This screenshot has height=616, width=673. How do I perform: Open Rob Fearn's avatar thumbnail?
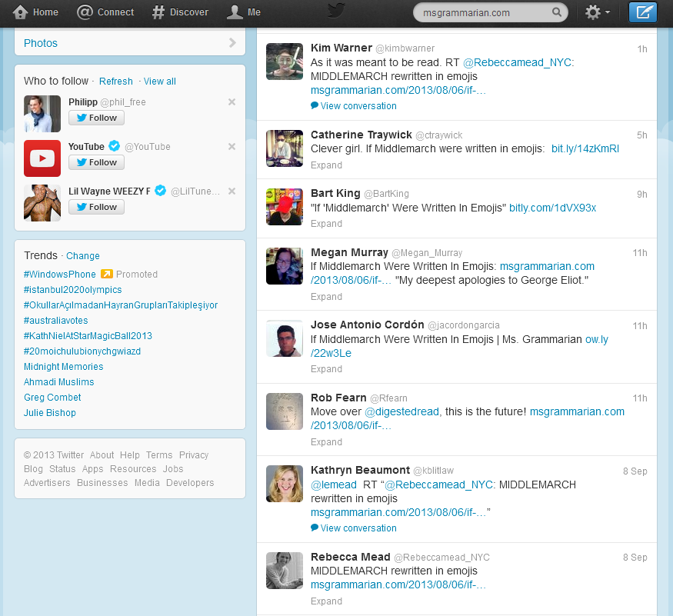pyautogui.click(x=285, y=411)
